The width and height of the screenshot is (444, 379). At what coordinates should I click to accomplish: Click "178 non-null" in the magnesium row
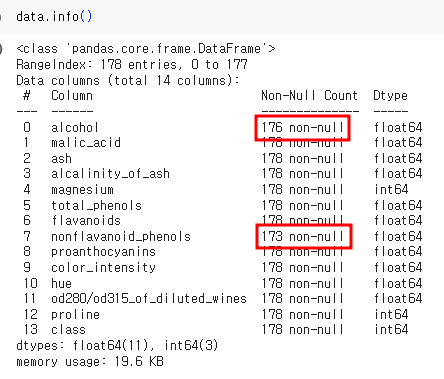(x=302, y=190)
